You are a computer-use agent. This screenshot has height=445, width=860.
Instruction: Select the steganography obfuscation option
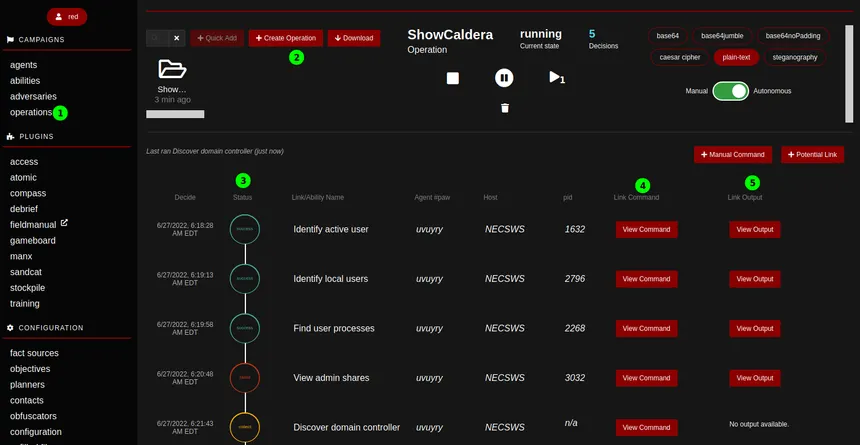[794, 57]
